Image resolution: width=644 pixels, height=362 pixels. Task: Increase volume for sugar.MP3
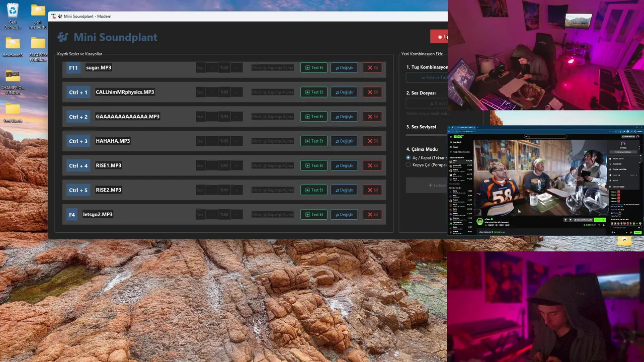236,67
